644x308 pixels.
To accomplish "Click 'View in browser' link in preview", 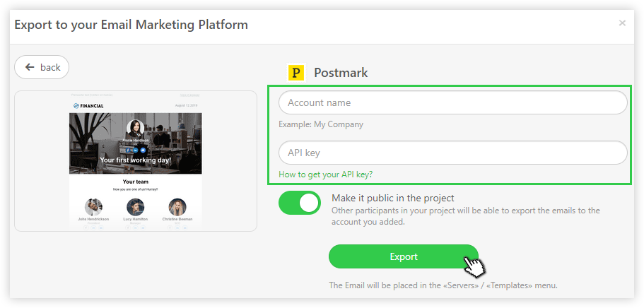I will 189,95.
